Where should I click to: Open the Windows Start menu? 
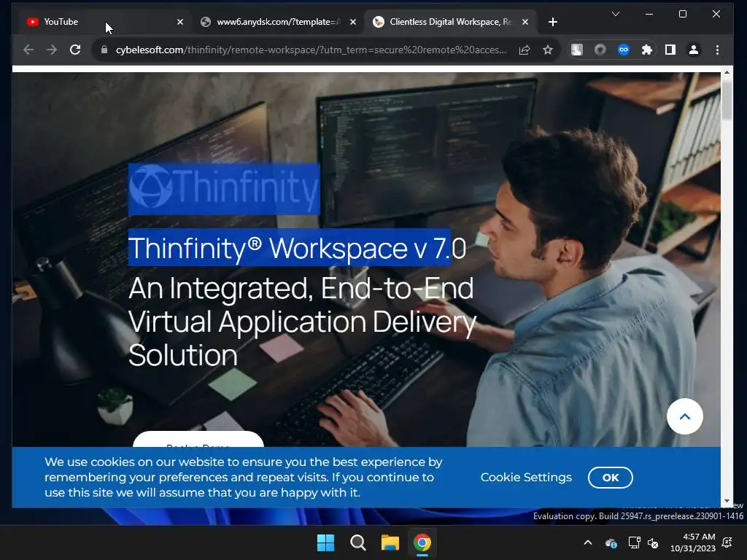pyautogui.click(x=326, y=542)
